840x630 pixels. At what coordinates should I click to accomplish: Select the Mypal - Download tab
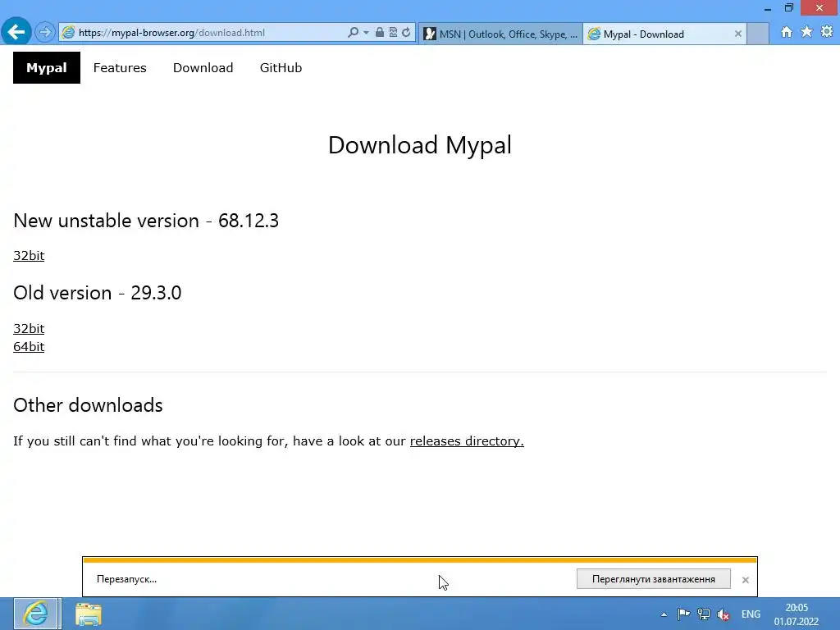[663, 34]
